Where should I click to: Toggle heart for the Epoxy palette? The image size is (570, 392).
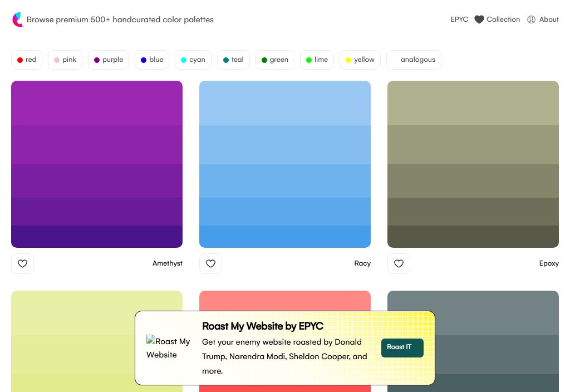tap(399, 263)
